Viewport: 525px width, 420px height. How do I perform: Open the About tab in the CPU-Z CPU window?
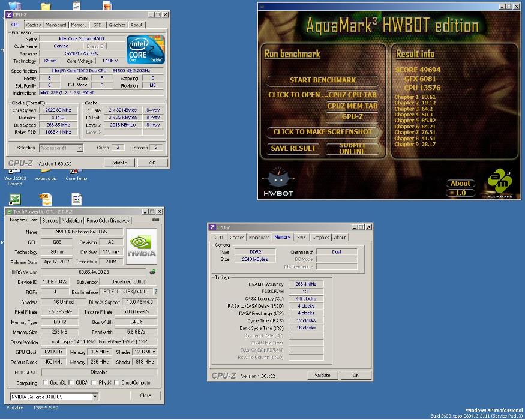137,25
